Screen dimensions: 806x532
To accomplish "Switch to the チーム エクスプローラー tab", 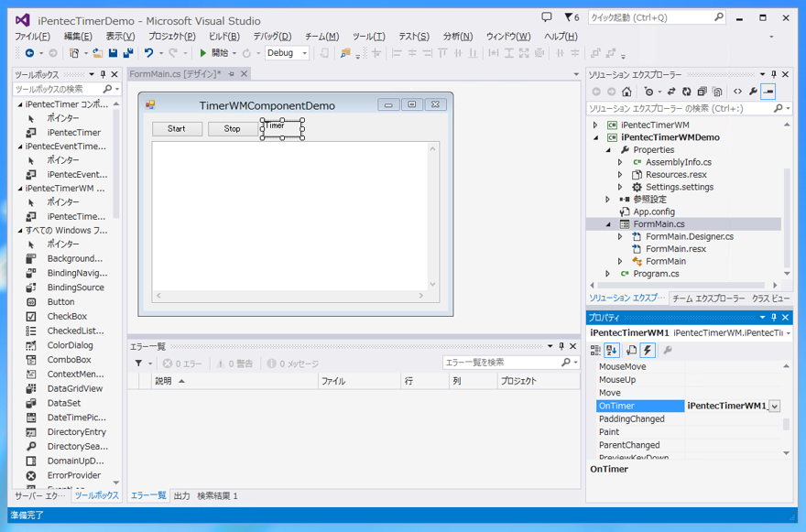I will (x=708, y=299).
